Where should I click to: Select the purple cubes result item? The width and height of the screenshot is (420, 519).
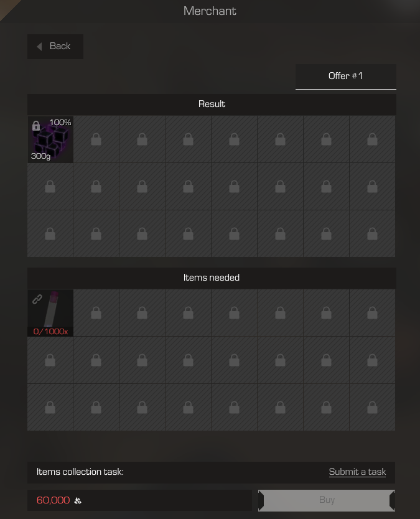click(50, 139)
